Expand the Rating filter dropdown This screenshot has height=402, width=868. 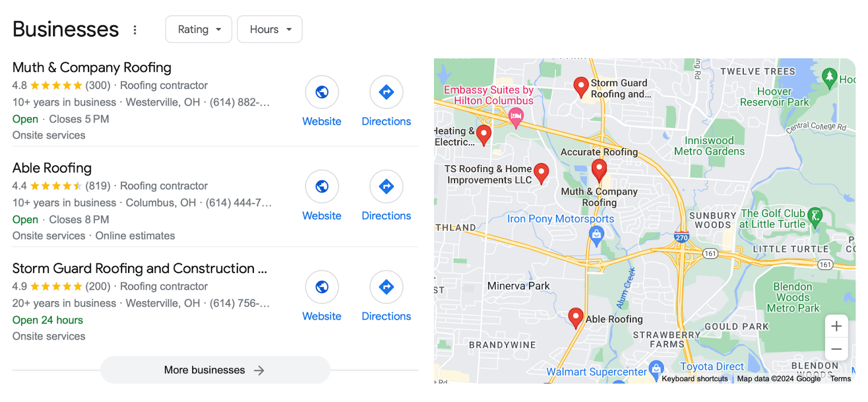[x=199, y=29]
